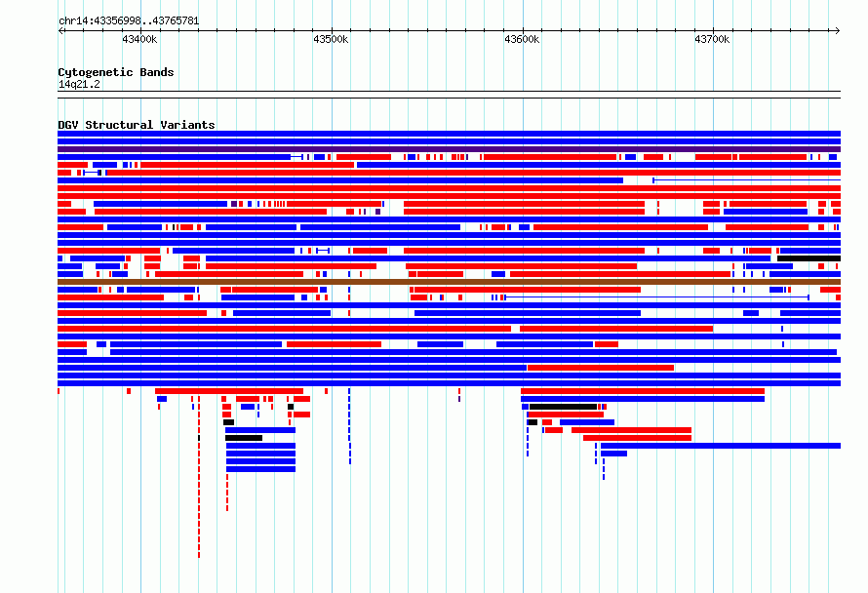Select the 14q21.2 cytogenetic band bar

click(x=449, y=95)
